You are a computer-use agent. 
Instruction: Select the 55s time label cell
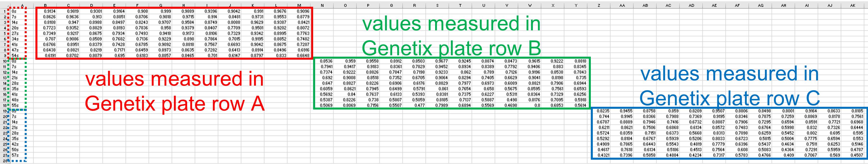pos(22,105)
